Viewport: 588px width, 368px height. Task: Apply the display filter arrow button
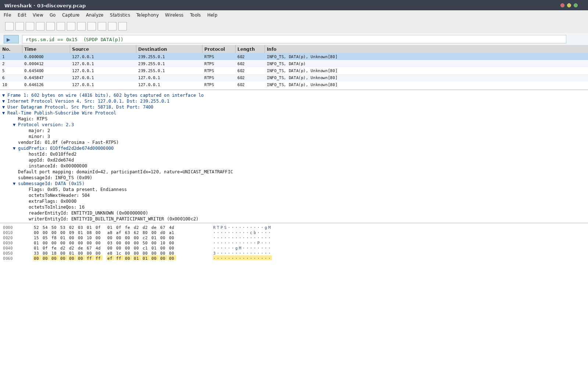point(11,39)
